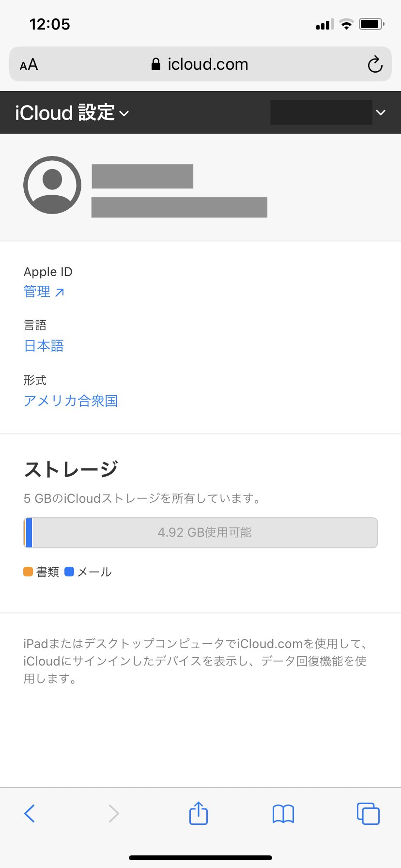Tap the Safari forward arrow
The width and height of the screenshot is (401, 868).
[x=114, y=813]
